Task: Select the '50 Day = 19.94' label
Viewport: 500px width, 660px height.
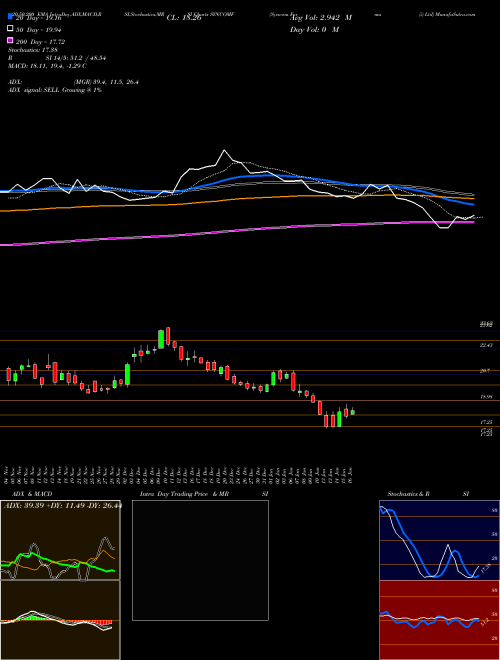Action: 41,30
